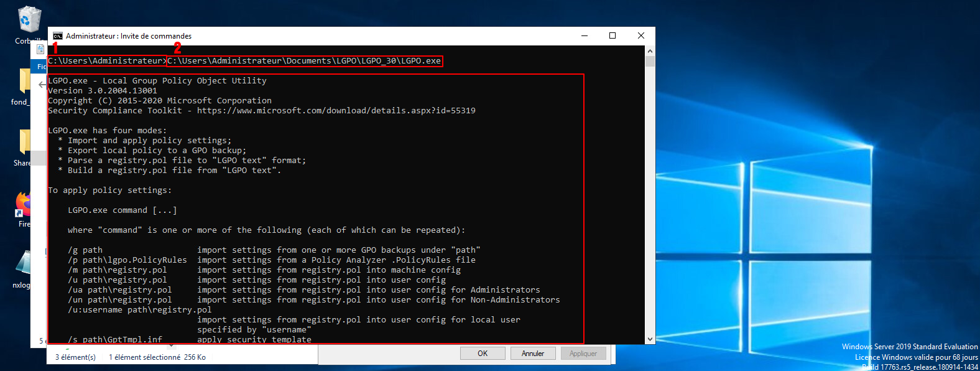The height and width of the screenshot is (371, 980).
Task: Launch Firefox from the desktop shortcut
Action: 24,204
